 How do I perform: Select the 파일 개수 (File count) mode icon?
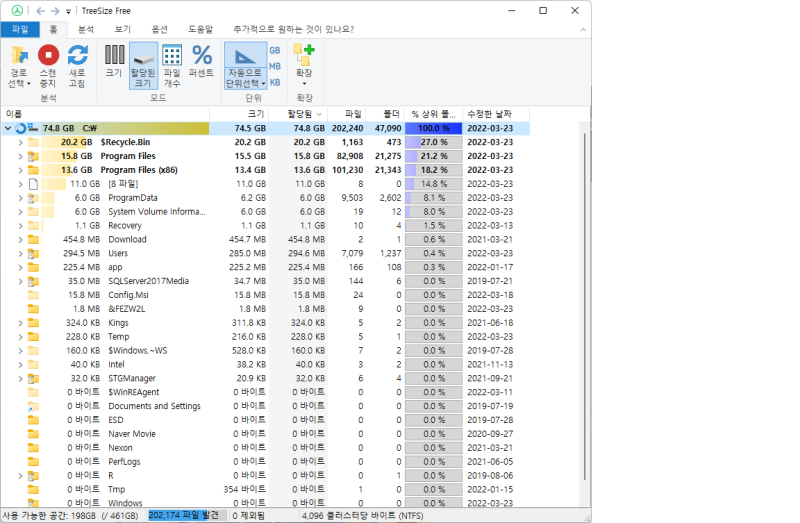172,56
